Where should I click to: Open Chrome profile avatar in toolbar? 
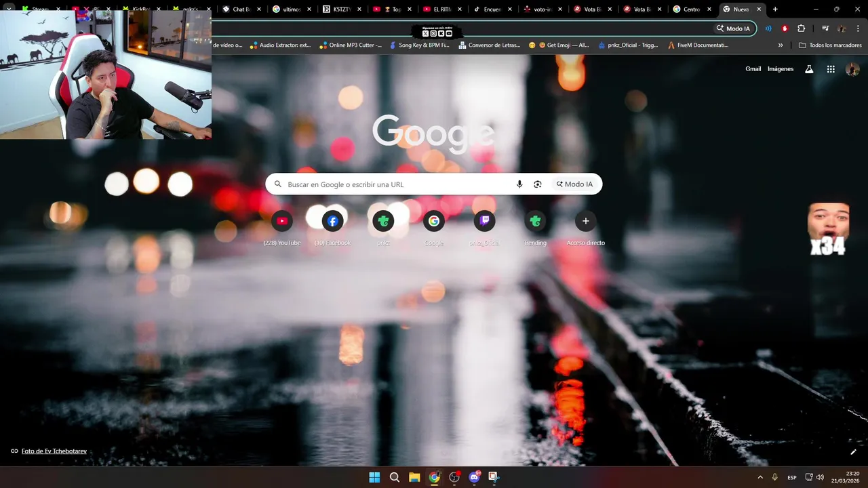pos(842,28)
